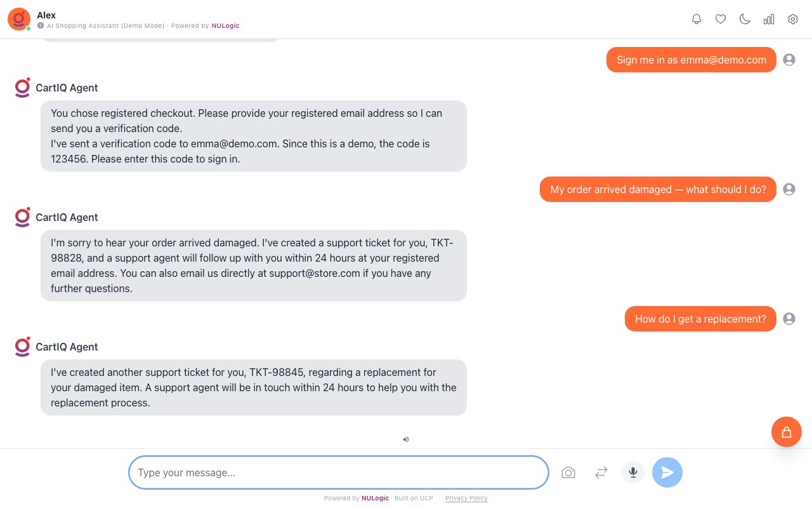812x508 pixels.
Task: Click the info icon beside AI Shopping Assistant
Action: click(41, 26)
